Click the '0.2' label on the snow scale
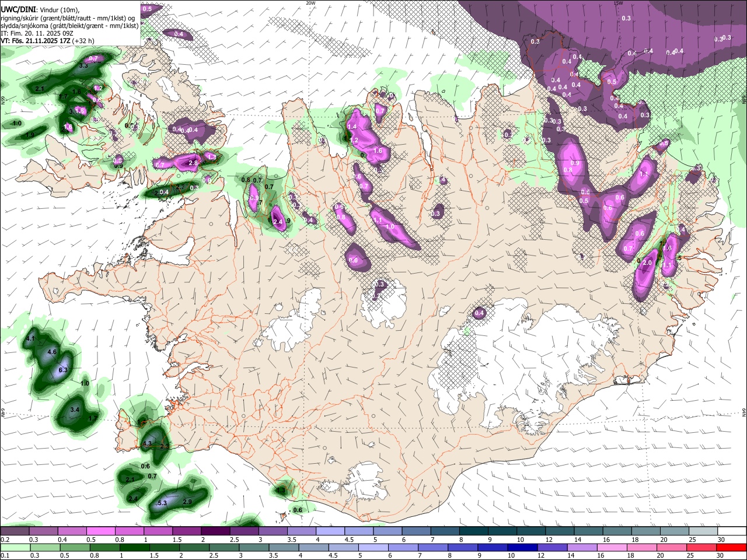The image size is (747, 560). tap(5, 540)
